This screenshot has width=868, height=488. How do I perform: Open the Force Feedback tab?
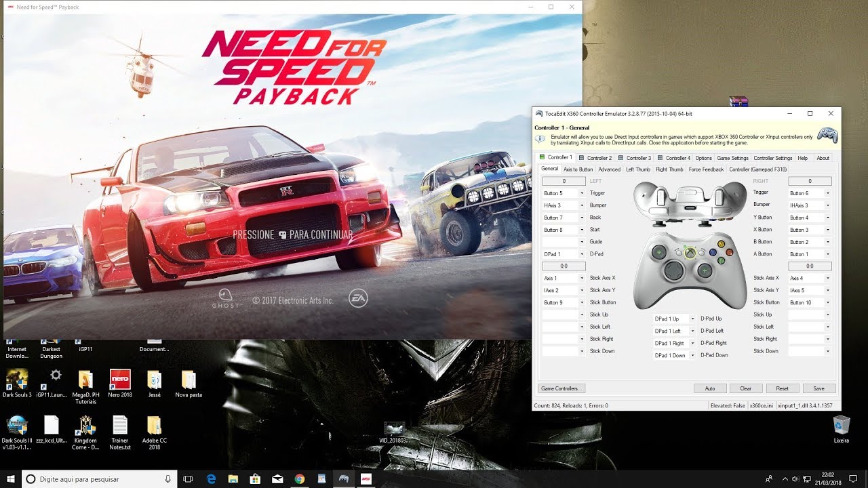tap(706, 169)
